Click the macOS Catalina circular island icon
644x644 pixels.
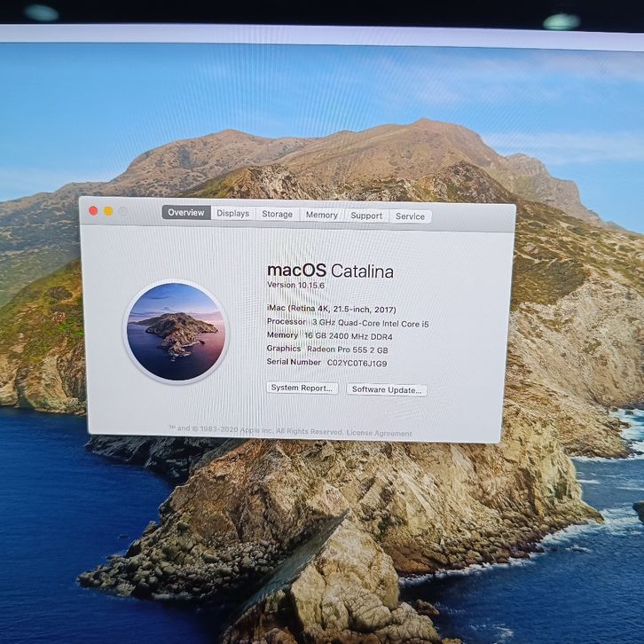click(x=177, y=331)
